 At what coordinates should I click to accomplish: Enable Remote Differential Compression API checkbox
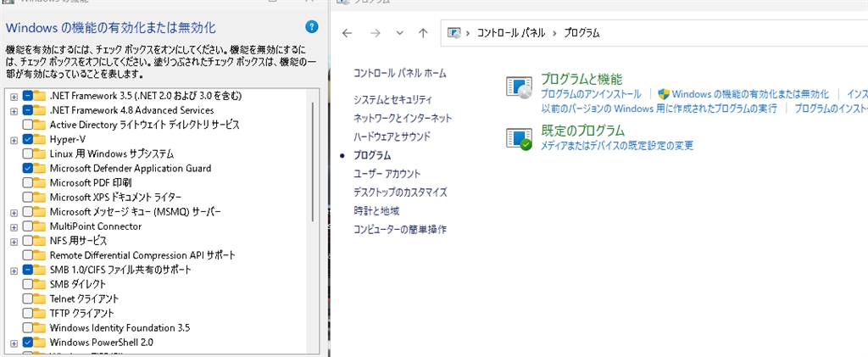27,256
